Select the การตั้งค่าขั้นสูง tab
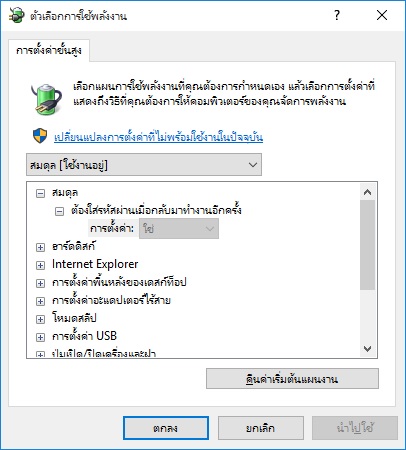The width and height of the screenshot is (406, 450). point(49,51)
